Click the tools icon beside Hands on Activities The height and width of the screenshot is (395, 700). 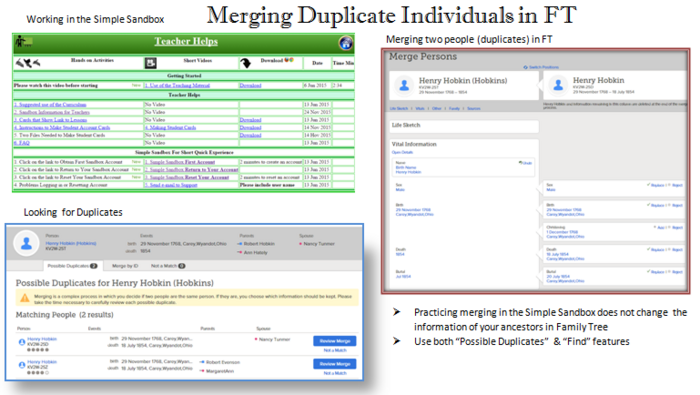[x=28, y=63]
